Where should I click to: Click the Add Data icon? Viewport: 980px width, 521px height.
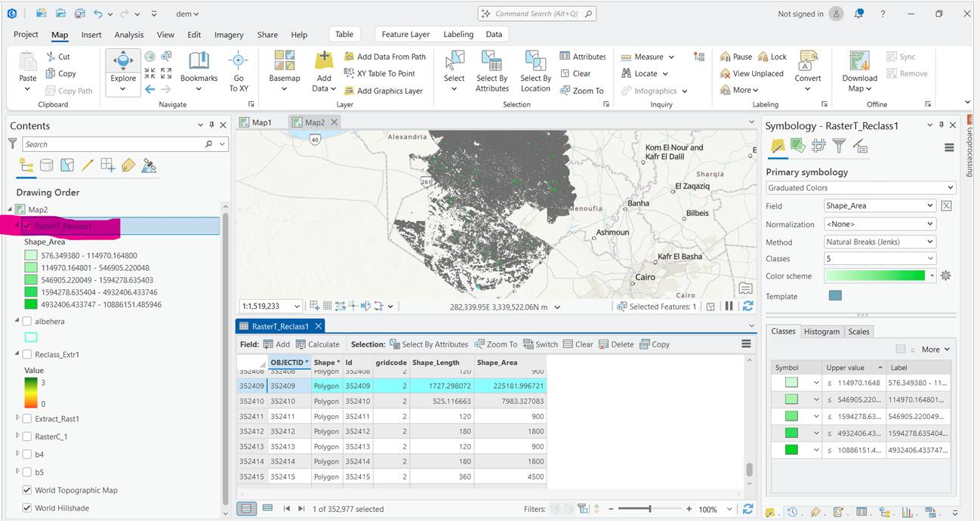[x=324, y=60]
